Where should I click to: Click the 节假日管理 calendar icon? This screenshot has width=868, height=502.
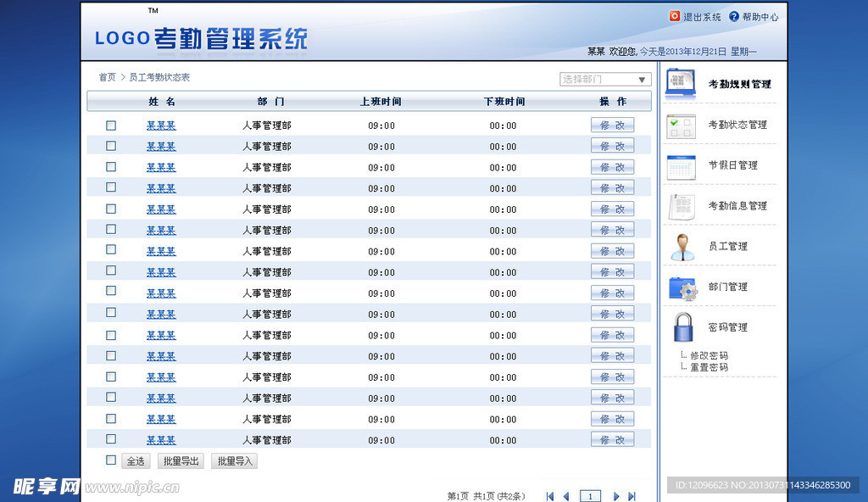[682, 166]
